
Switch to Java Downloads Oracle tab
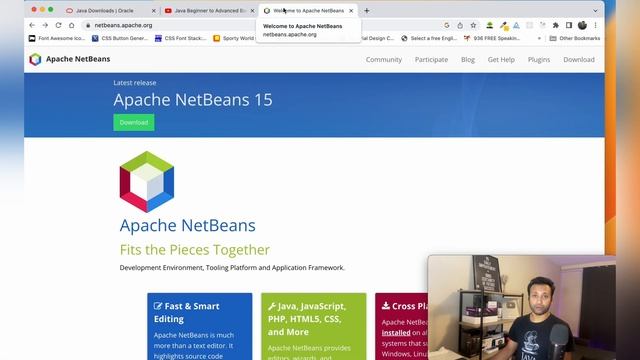[x=106, y=11]
